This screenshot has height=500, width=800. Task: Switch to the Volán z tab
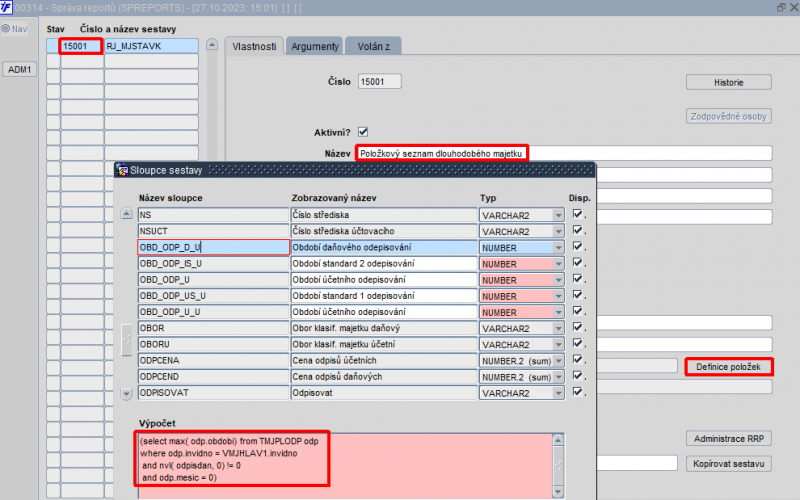(373, 46)
